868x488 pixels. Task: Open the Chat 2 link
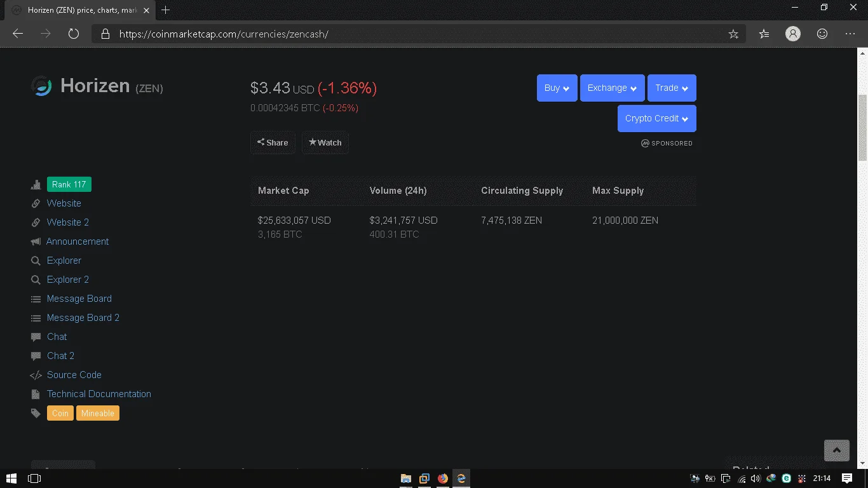pos(61,356)
